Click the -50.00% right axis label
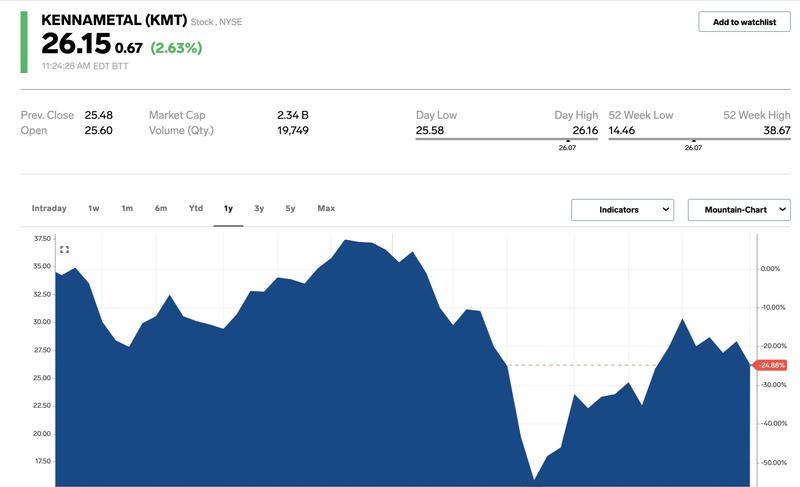 coord(773,463)
